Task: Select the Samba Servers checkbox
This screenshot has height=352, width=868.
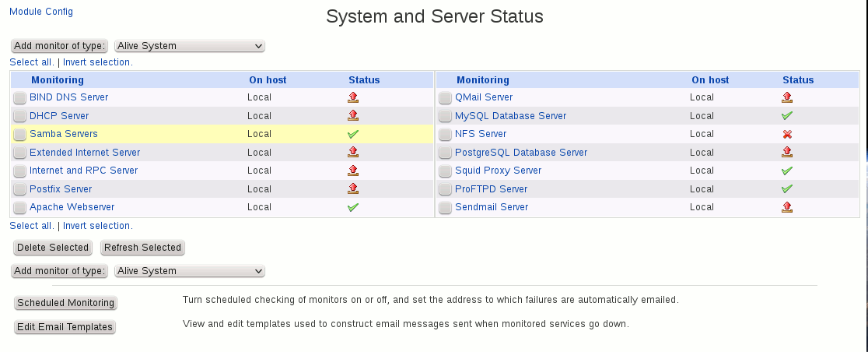Action: [20, 135]
